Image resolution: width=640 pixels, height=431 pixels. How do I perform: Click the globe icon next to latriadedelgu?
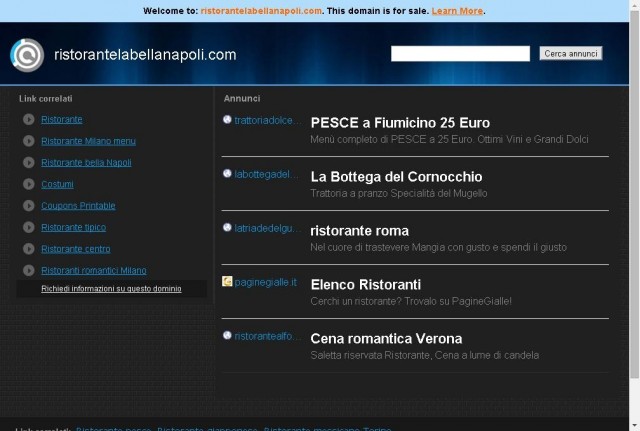(227, 227)
